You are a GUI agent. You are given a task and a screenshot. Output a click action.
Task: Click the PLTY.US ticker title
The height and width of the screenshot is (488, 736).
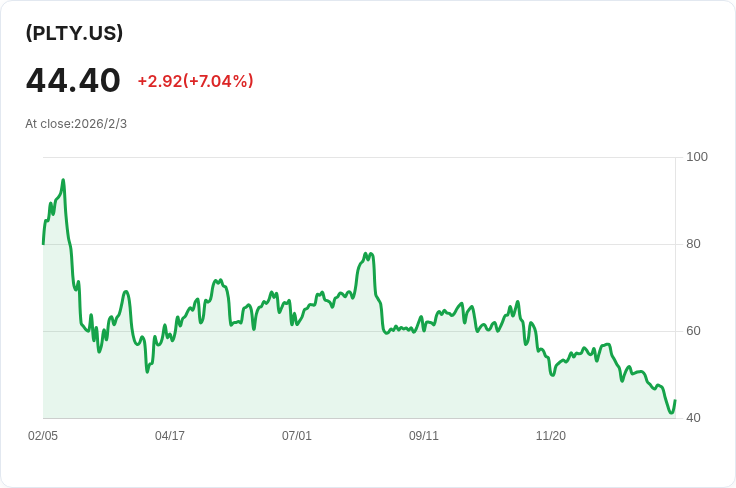(x=74, y=33)
